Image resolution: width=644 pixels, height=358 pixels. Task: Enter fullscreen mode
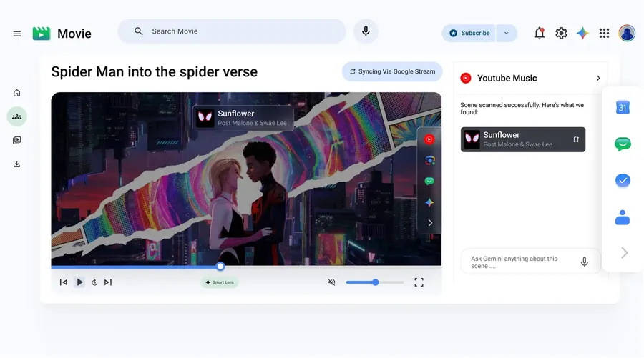[x=419, y=282]
